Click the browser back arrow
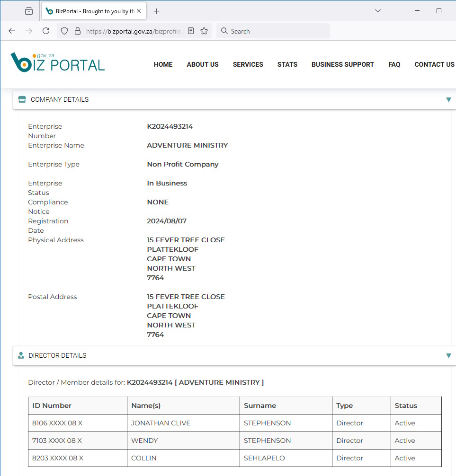 (x=12, y=31)
